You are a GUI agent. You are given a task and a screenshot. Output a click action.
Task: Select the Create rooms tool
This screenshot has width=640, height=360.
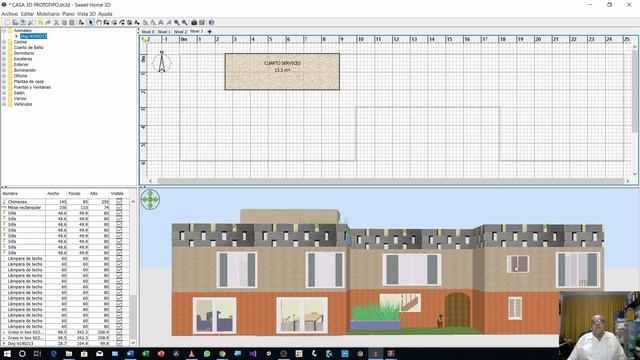(x=115, y=22)
